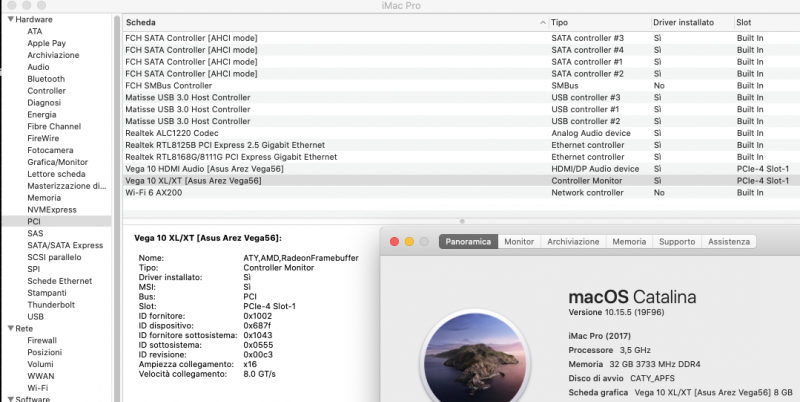Select Energia in sidebar
800x402 pixels.
(x=42, y=115)
